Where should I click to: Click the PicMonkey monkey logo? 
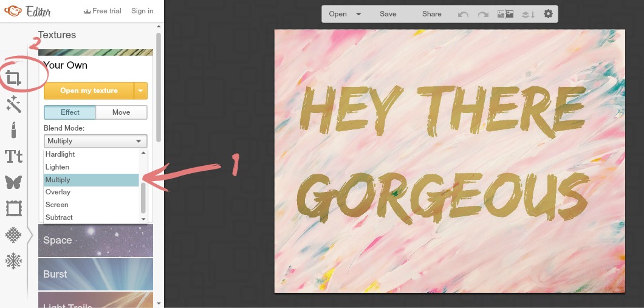point(13,11)
